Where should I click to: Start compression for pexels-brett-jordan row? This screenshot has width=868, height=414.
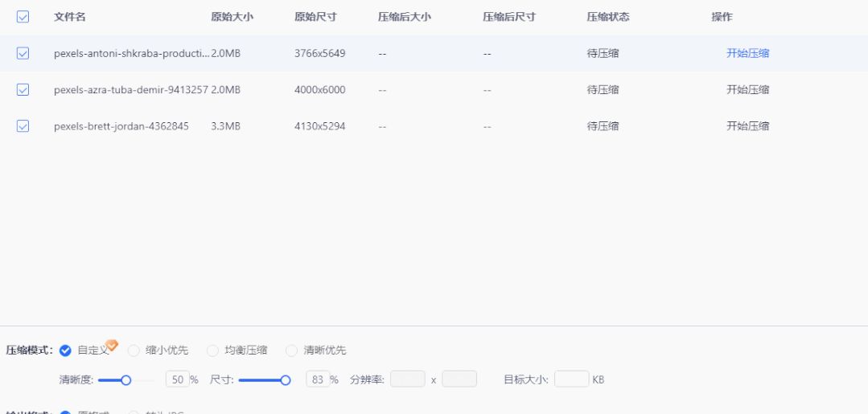(x=747, y=126)
